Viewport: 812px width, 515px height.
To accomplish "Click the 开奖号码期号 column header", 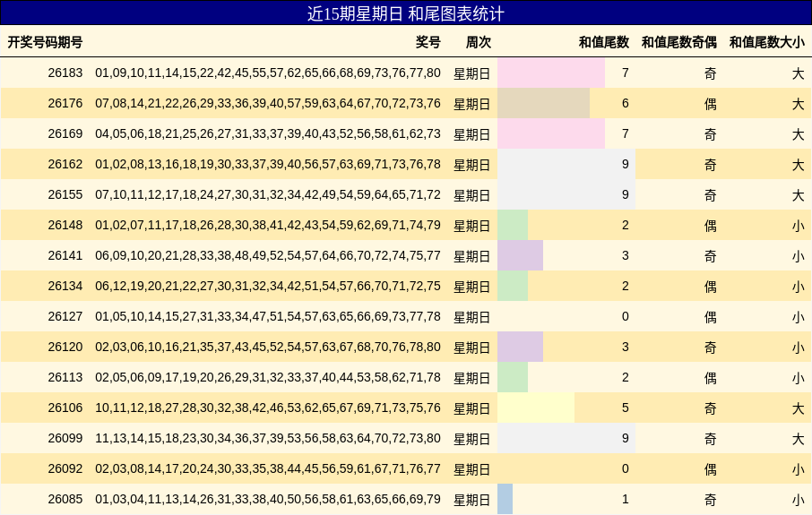I will (45, 42).
